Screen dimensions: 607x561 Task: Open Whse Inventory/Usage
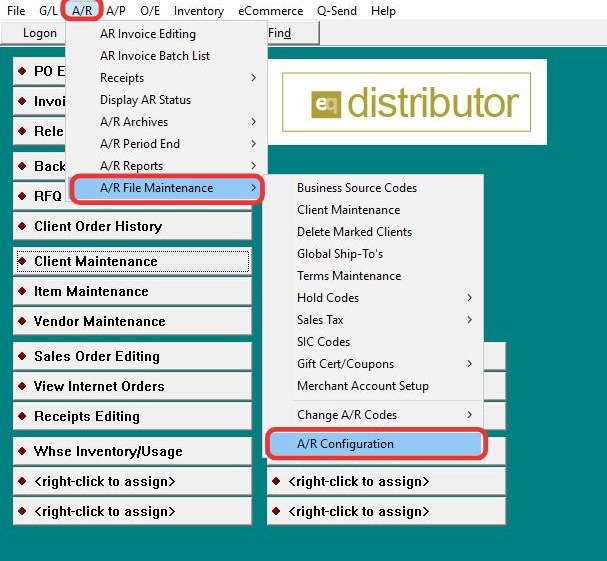tap(132, 451)
